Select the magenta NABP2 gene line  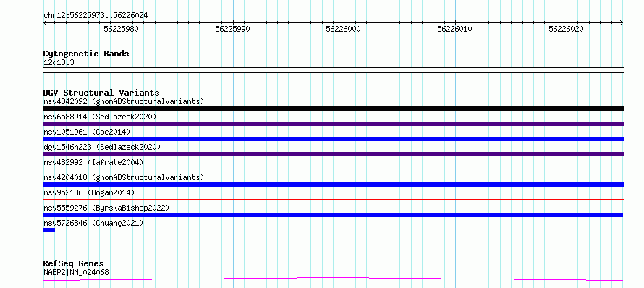coord(333,279)
